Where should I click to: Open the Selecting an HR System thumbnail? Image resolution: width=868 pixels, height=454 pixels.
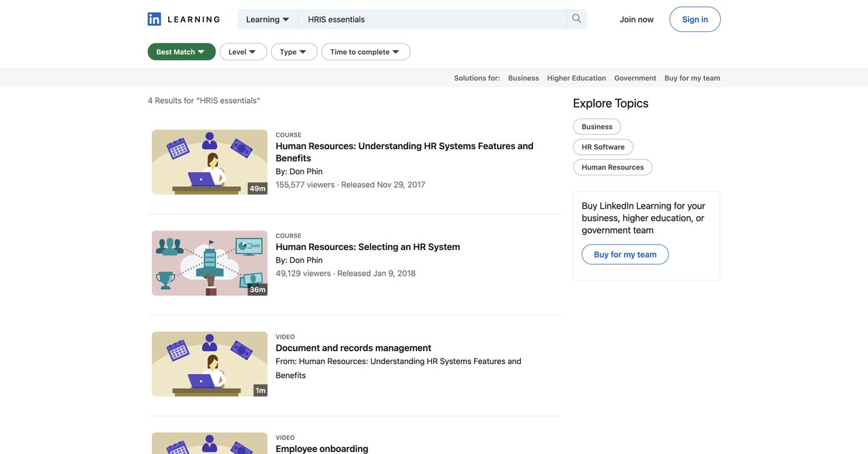210,263
